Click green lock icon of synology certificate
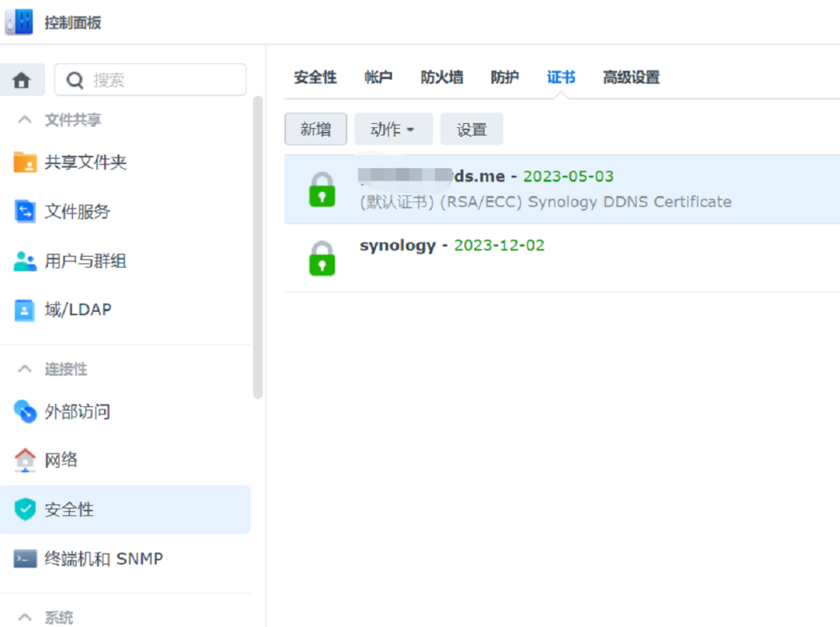840x627 pixels. 322,258
